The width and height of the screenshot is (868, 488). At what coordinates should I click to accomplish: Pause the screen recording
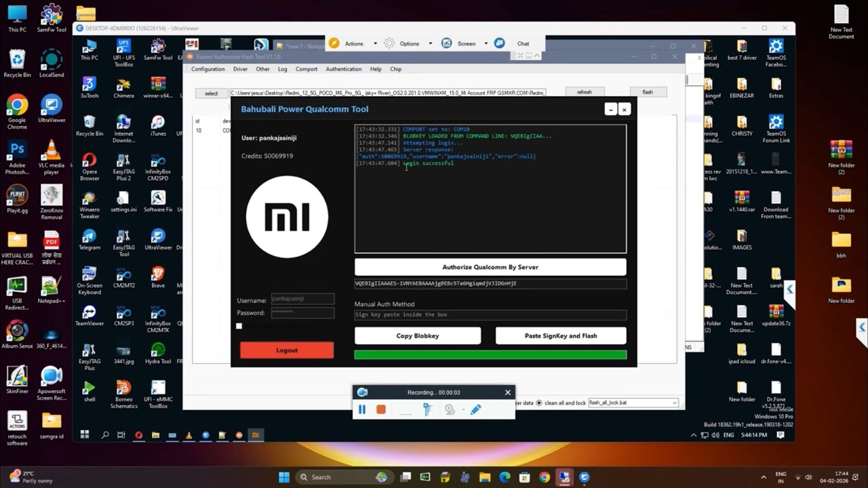(x=362, y=409)
